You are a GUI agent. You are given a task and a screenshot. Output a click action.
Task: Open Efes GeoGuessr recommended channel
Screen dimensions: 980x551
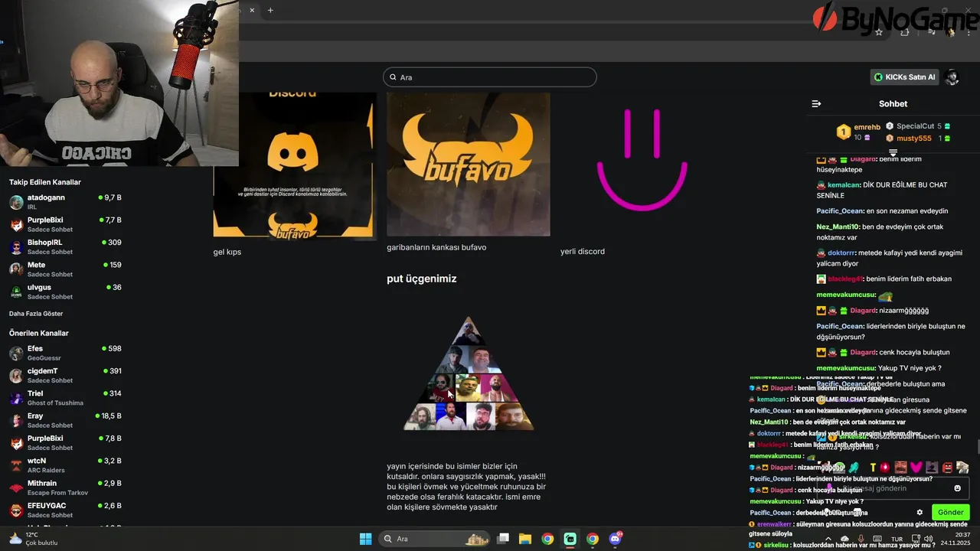67,353
